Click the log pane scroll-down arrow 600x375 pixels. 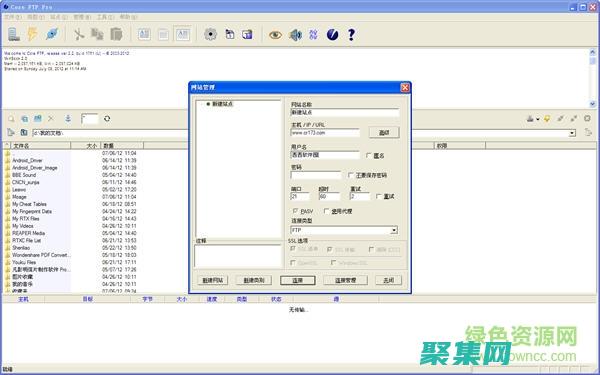(x=592, y=104)
